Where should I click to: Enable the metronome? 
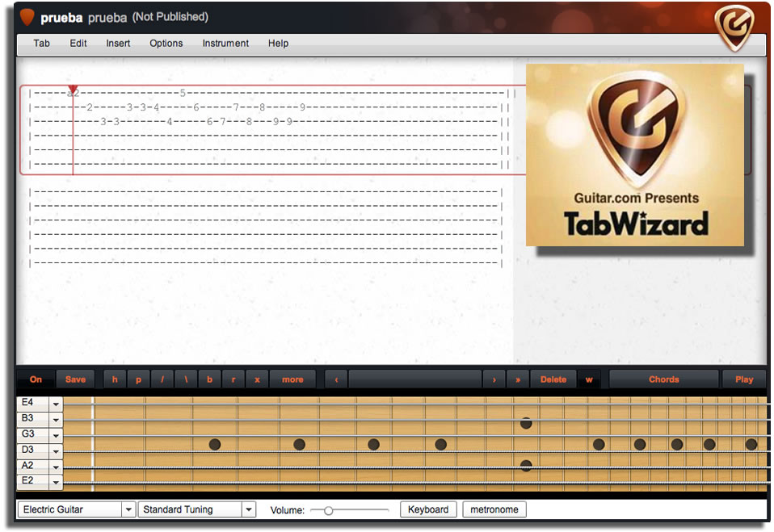coord(494,509)
